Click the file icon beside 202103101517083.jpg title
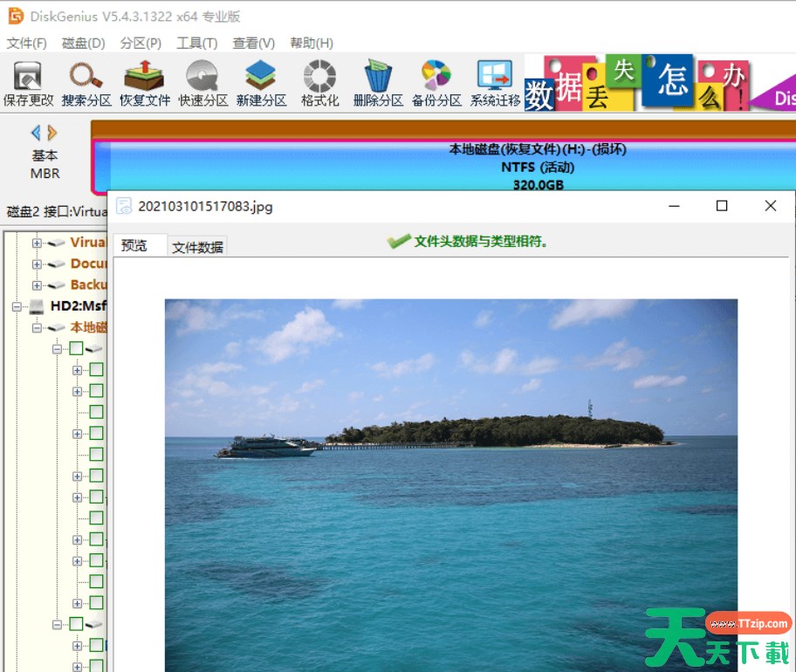 (x=124, y=206)
